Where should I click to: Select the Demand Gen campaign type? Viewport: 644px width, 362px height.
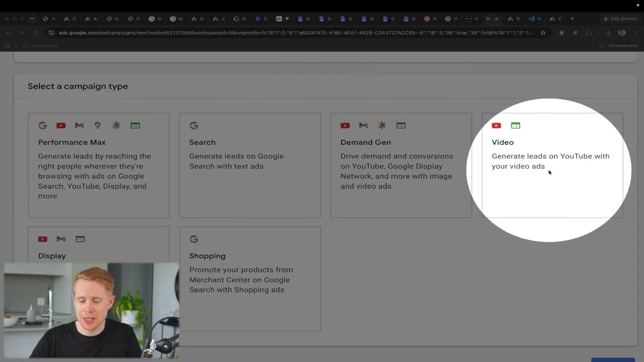click(x=401, y=165)
